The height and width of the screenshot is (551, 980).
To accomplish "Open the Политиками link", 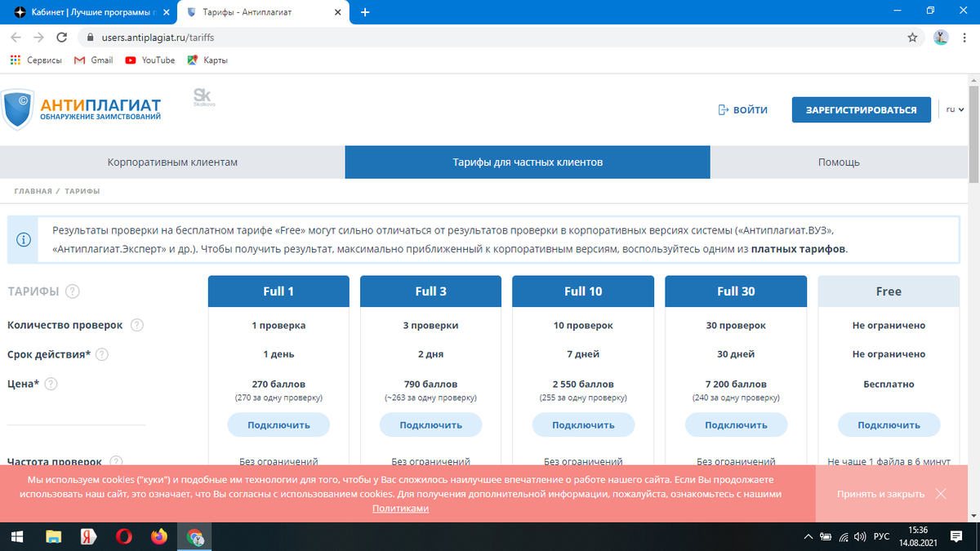I will (400, 508).
